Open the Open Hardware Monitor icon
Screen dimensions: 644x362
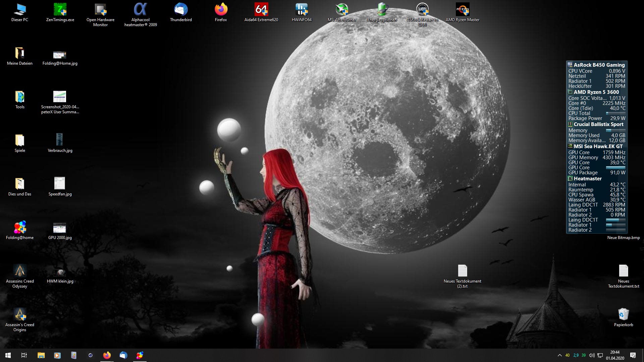click(x=100, y=10)
